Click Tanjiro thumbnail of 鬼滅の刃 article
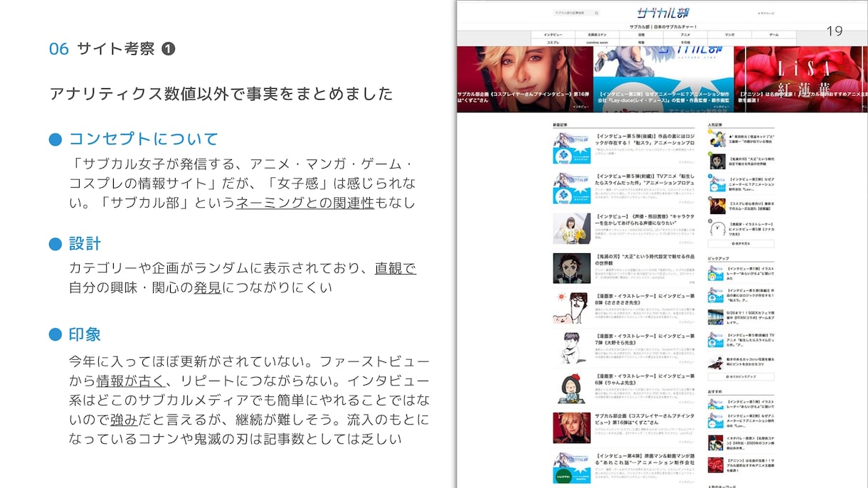Viewport: 868px width, 488px height. point(571,268)
